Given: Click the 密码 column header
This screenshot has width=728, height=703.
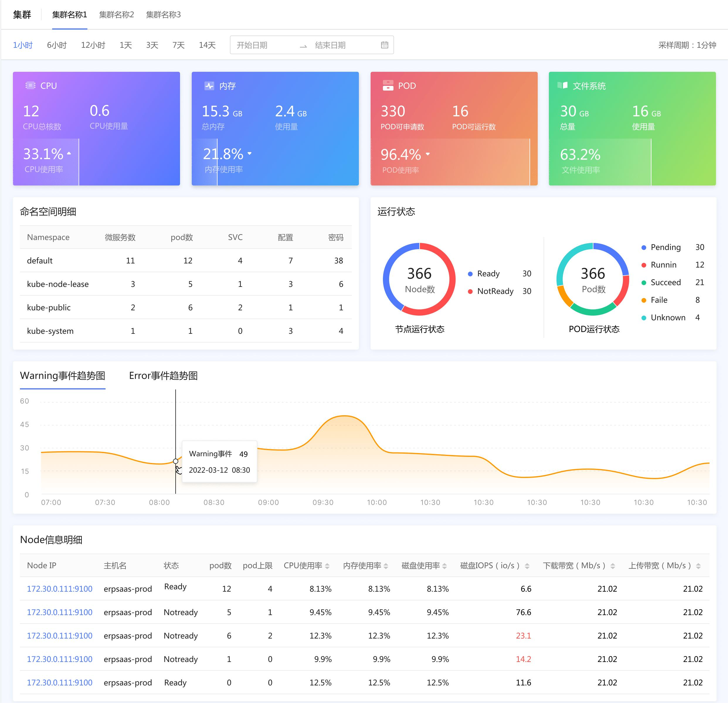Looking at the screenshot, I should (336, 237).
